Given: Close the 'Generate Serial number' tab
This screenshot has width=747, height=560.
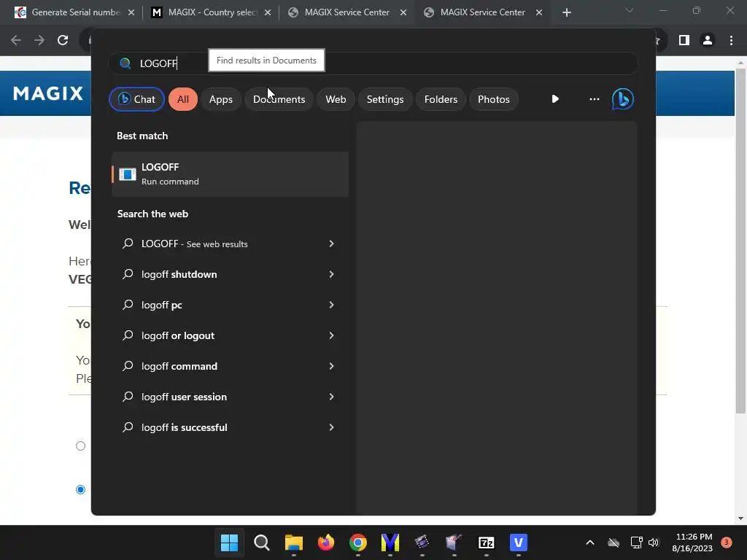Looking at the screenshot, I should (131, 12).
